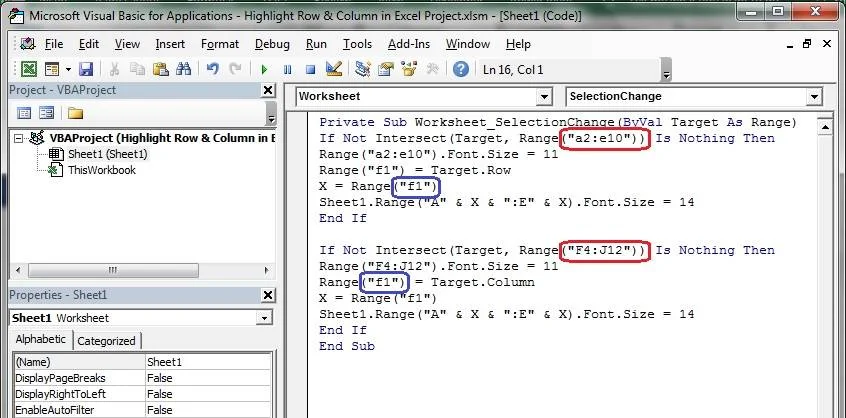The image size is (846, 418).
Task: Click the Break pause icon
Action: [288, 70]
